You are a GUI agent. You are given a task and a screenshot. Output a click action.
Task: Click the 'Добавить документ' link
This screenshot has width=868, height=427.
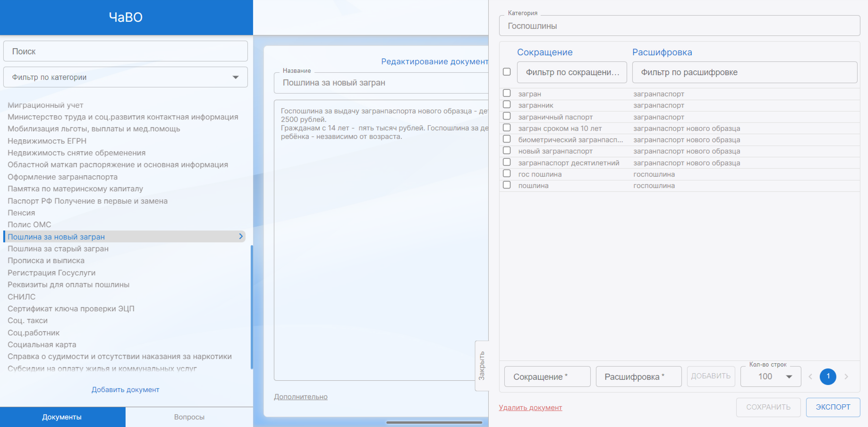tap(125, 390)
